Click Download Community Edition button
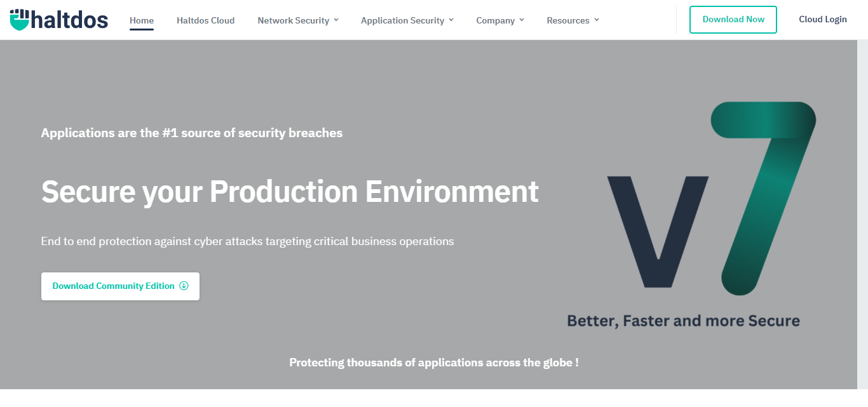The height and width of the screenshot is (407, 868). click(x=120, y=286)
